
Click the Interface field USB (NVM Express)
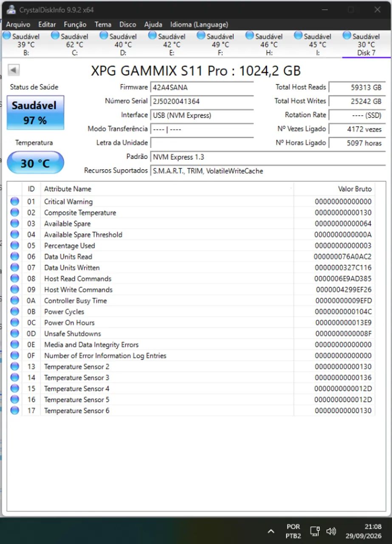(202, 115)
